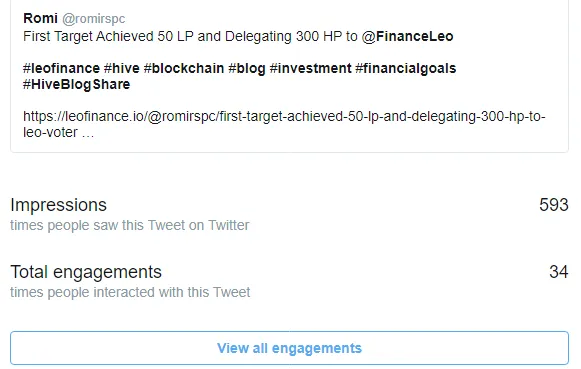Open the View all engagements button
This screenshot has width=581, height=369.
(x=289, y=348)
